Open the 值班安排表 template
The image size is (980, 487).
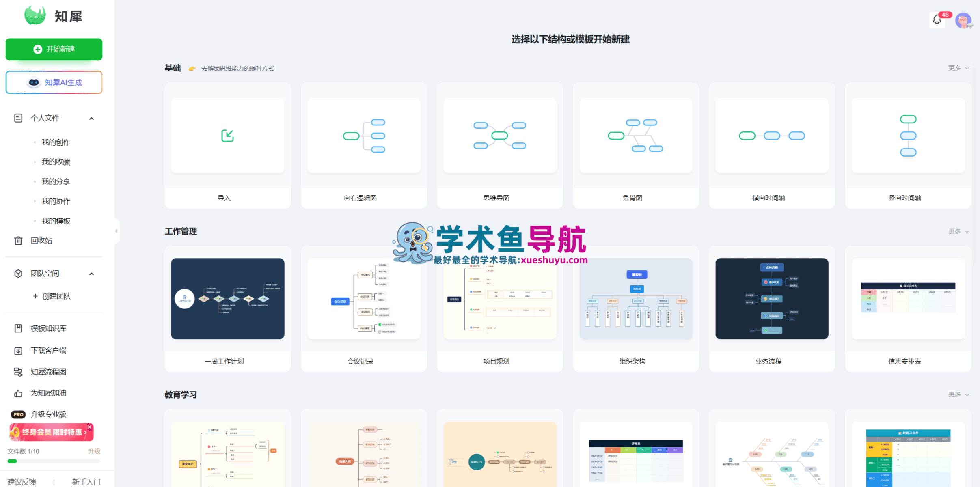tap(908, 309)
